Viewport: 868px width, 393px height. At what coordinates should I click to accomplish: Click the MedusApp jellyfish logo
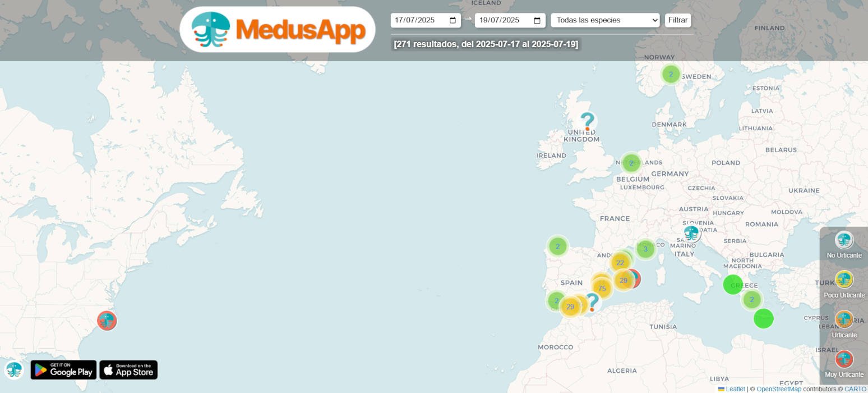pyautogui.click(x=211, y=29)
